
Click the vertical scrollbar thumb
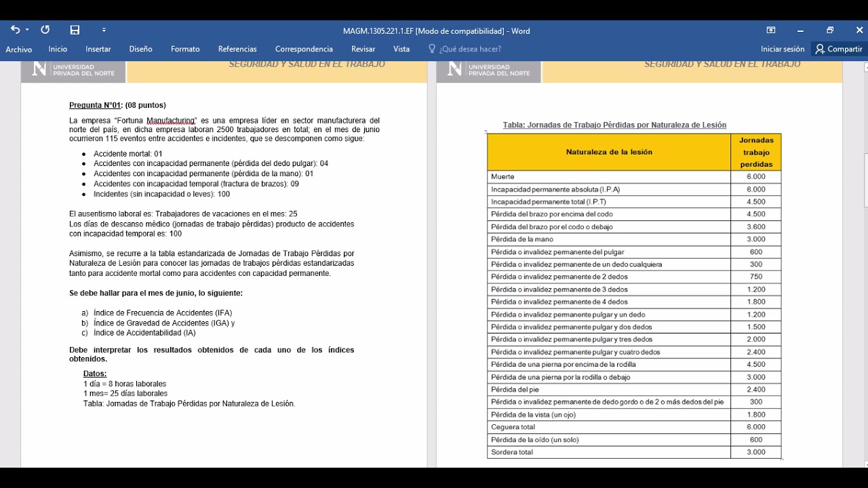coord(865,180)
